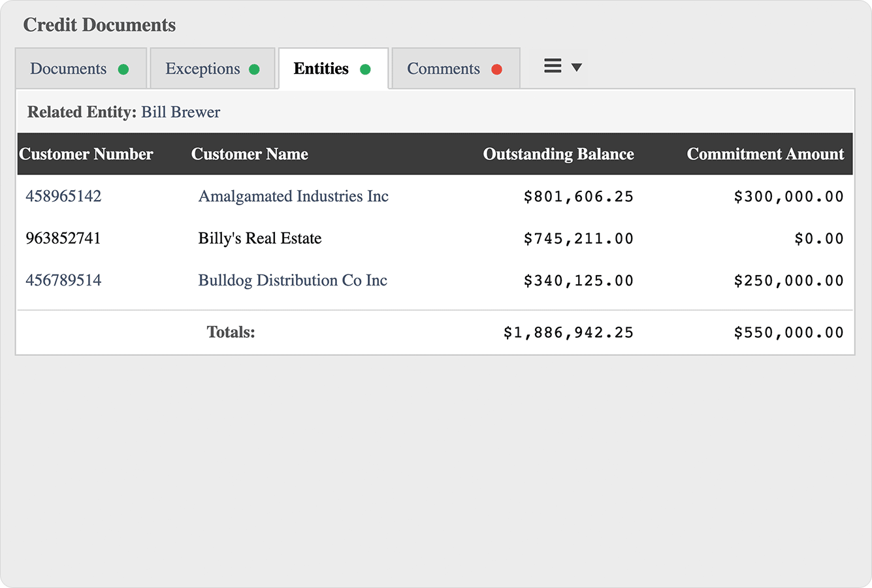The width and height of the screenshot is (872, 588).
Task: Sort by Customer Name column header
Action: (250, 154)
